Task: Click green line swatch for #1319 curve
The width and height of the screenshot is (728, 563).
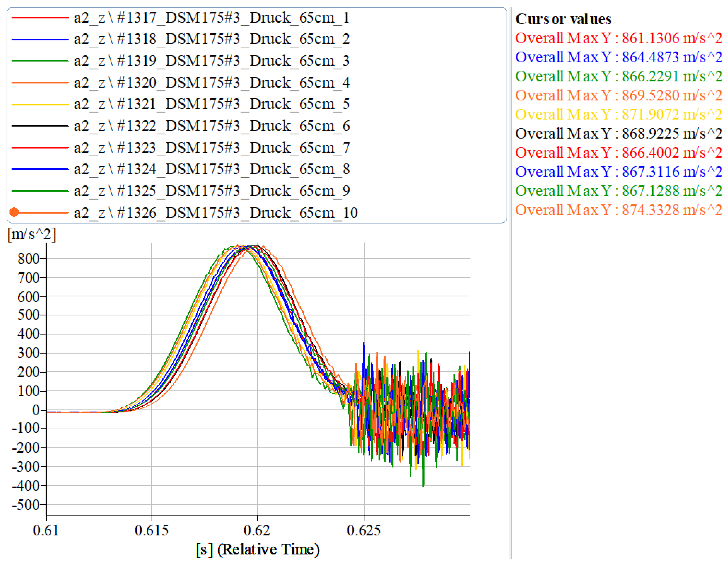Action: (40, 61)
